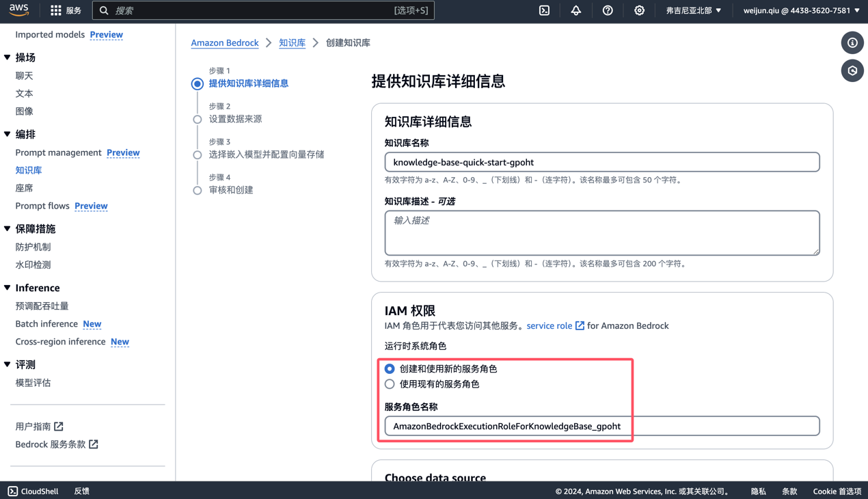Collapse the 编排 sidebar section
The width and height of the screenshot is (868, 499).
[x=8, y=134]
